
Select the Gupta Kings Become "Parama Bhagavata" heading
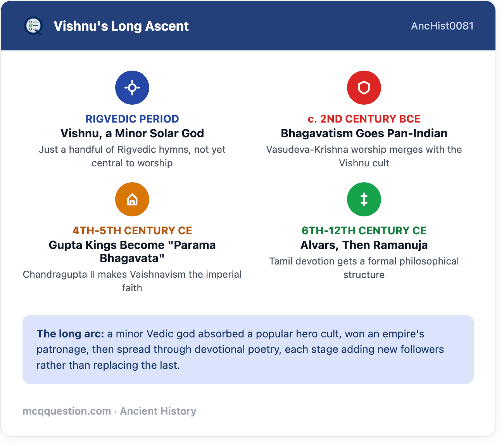(132, 252)
